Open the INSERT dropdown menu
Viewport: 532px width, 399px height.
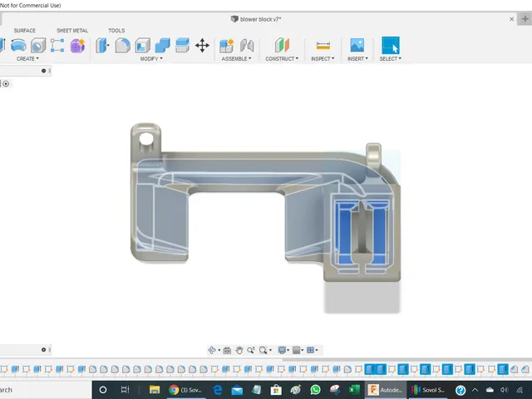(x=357, y=59)
